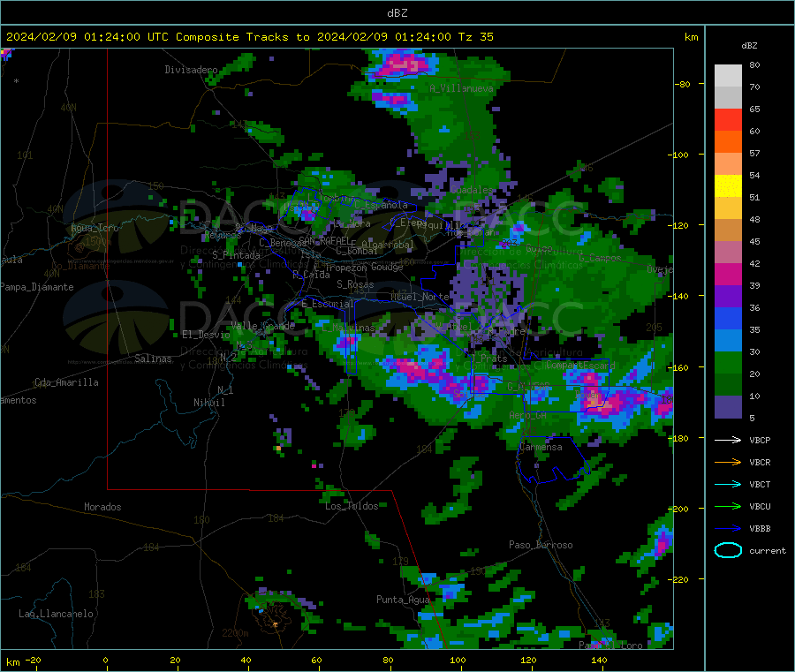Select the yellow 54 dBZ color swatch
This screenshot has height=672, width=795.
pyautogui.click(x=728, y=186)
